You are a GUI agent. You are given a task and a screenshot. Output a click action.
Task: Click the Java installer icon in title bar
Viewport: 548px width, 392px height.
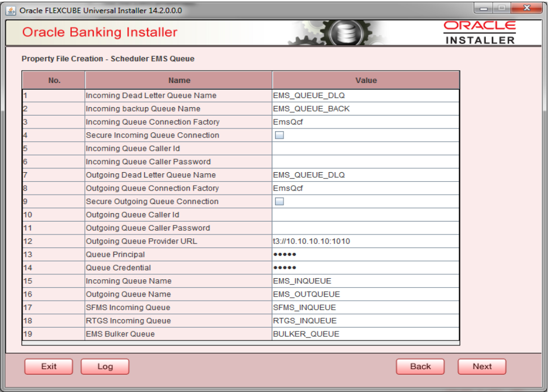point(11,11)
